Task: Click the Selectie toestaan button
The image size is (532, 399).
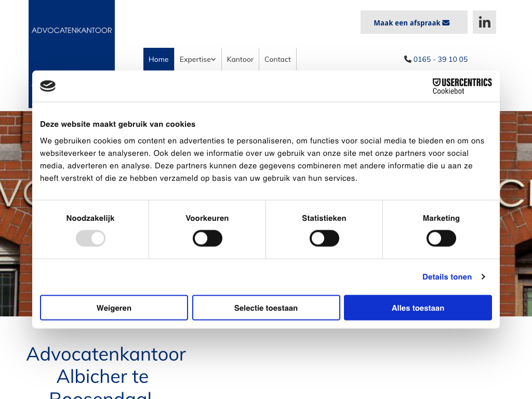Action: (266, 308)
